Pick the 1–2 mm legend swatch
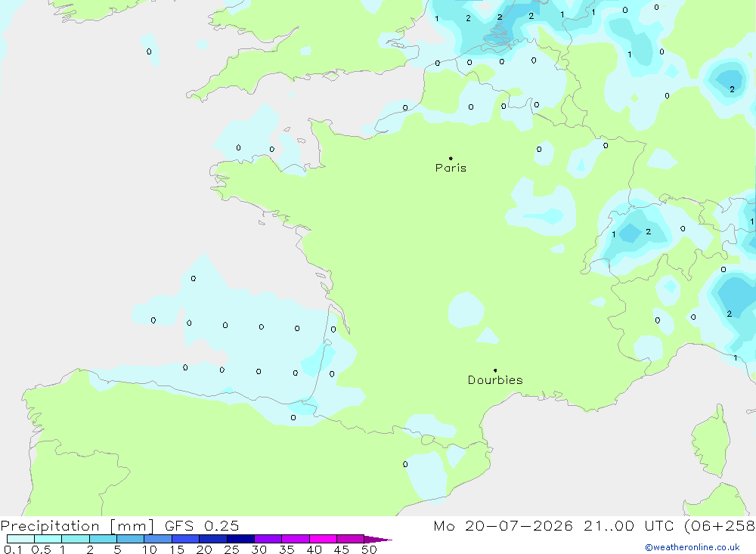Screen dimensions: 756x554 tap(76, 539)
